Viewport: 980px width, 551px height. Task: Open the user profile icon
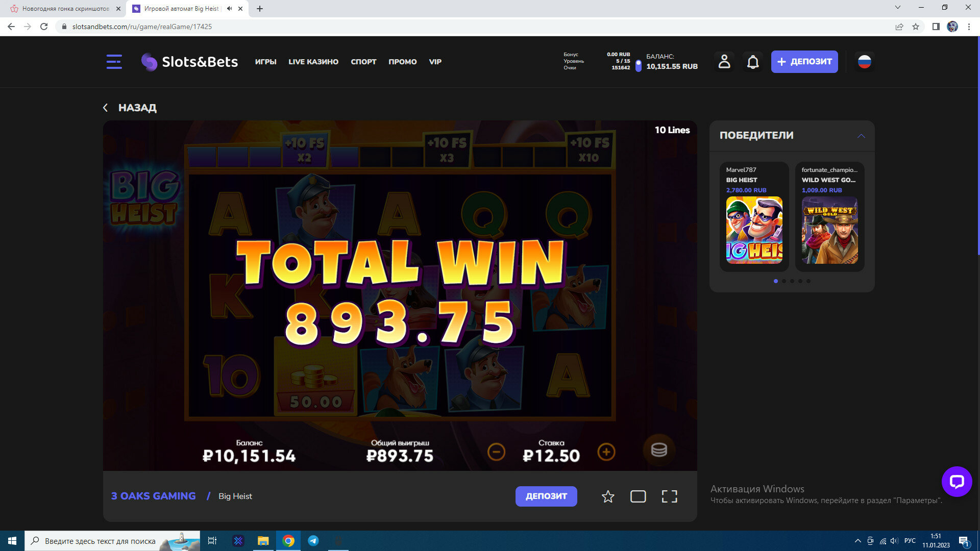coord(724,62)
